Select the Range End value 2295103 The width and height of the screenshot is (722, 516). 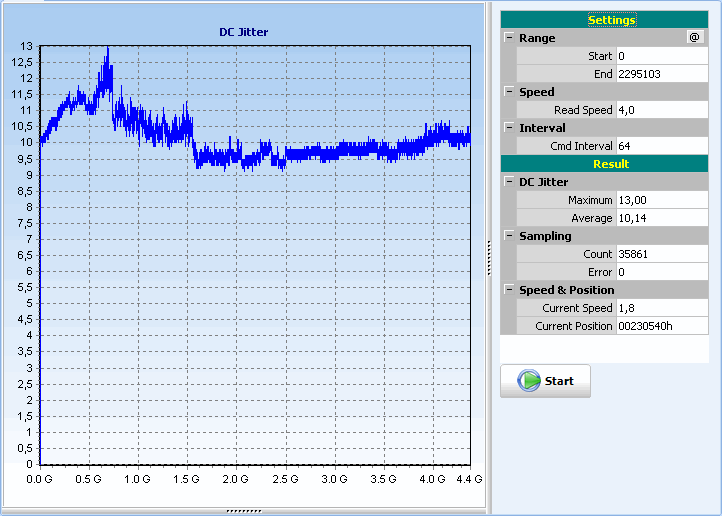(661, 74)
